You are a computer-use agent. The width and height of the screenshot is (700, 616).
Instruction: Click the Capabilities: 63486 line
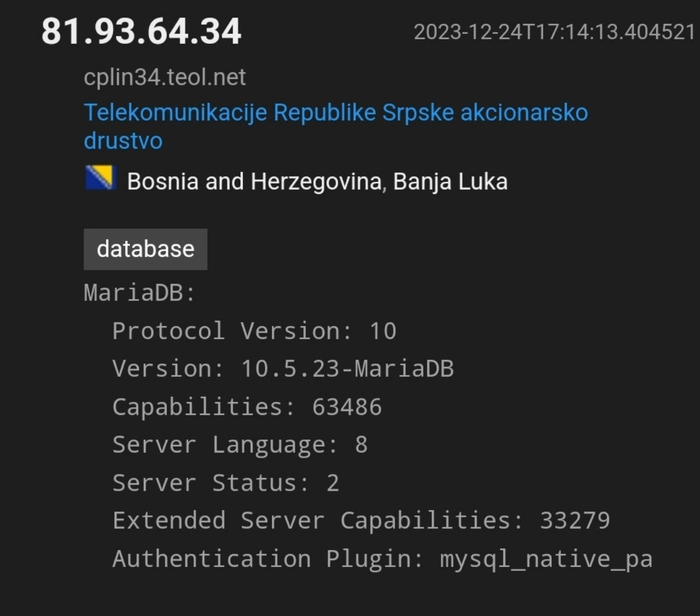click(x=247, y=407)
